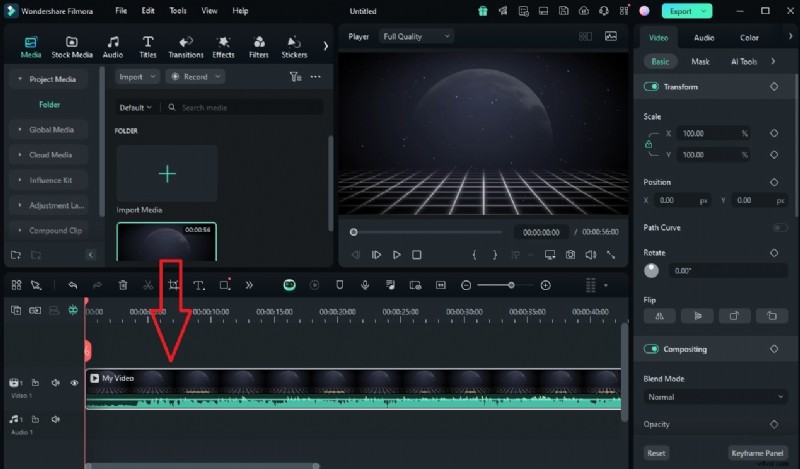Viewport: 800px width, 469px height.
Task: Select the Text tool in timeline toolbar
Action: 199,285
